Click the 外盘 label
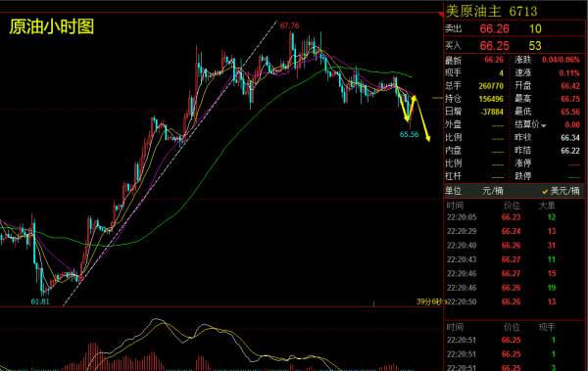588x371 pixels. tap(453, 124)
